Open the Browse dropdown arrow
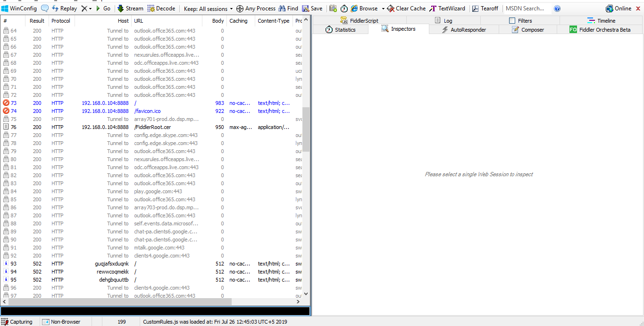The height and width of the screenshot is (326, 644). (x=383, y=9)
